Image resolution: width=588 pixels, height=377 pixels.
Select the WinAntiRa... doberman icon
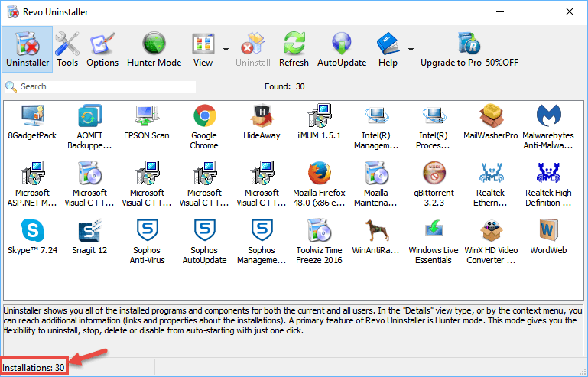pos(376,230)
